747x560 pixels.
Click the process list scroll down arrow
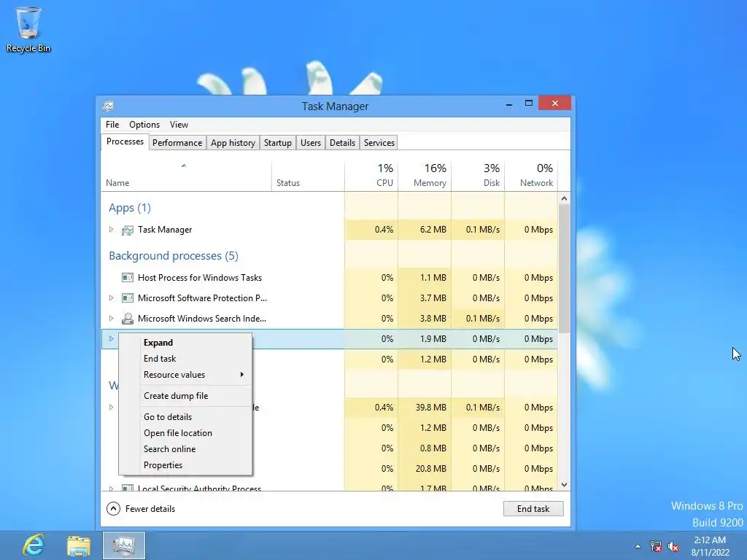(x=564, y=485)
